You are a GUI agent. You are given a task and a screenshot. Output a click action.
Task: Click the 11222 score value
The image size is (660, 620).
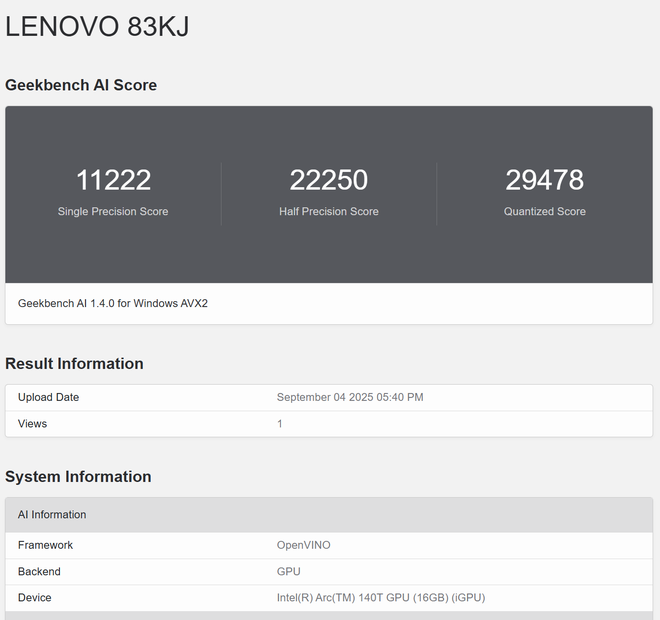(x=113, y=180)
